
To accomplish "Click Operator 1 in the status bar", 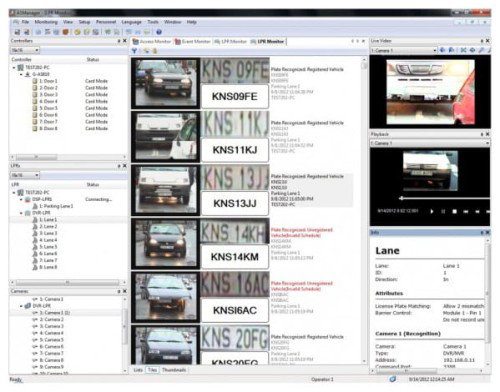I will (322, 379).
